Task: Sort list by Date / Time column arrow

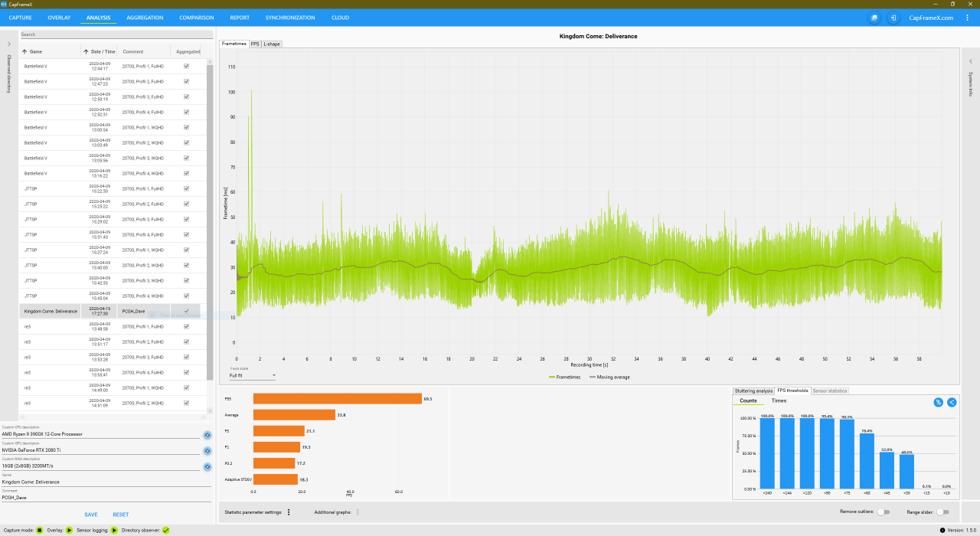Action: click(x=87, y=51)
